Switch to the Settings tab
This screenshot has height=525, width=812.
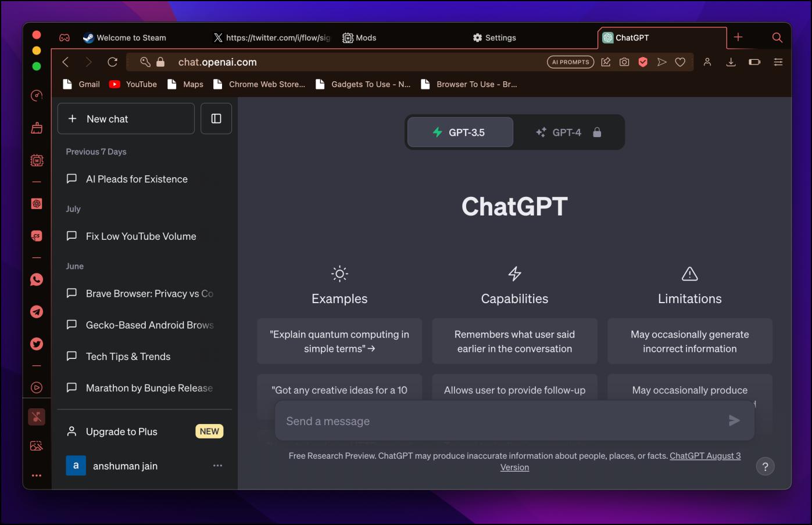pyautogui.click(x=495, y=38)
